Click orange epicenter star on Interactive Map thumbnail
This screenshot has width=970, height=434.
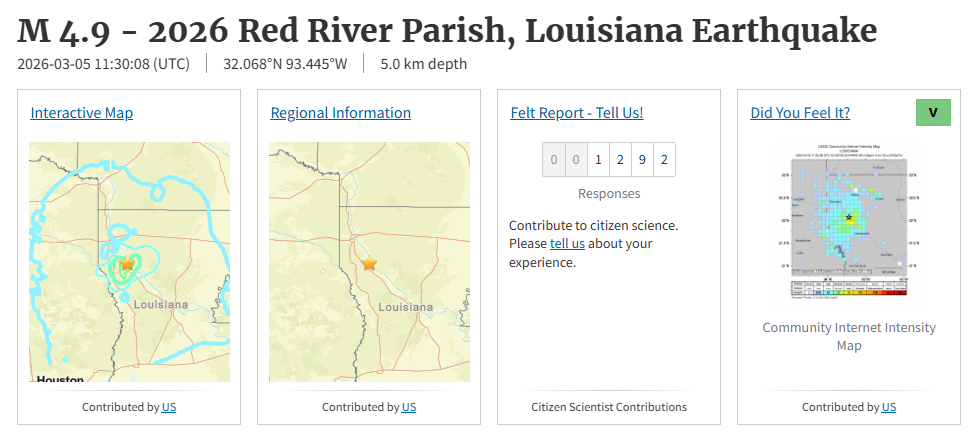[x=127, y=264]
